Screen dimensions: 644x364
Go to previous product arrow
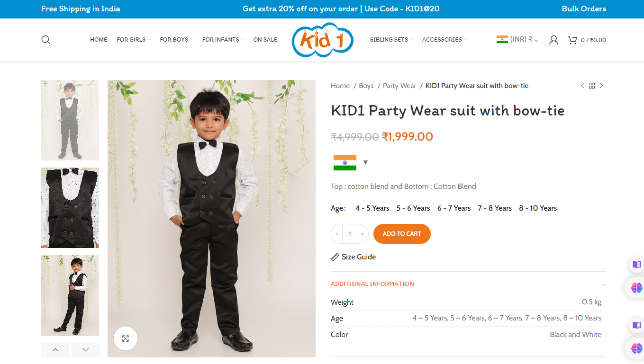pos(582,86)
